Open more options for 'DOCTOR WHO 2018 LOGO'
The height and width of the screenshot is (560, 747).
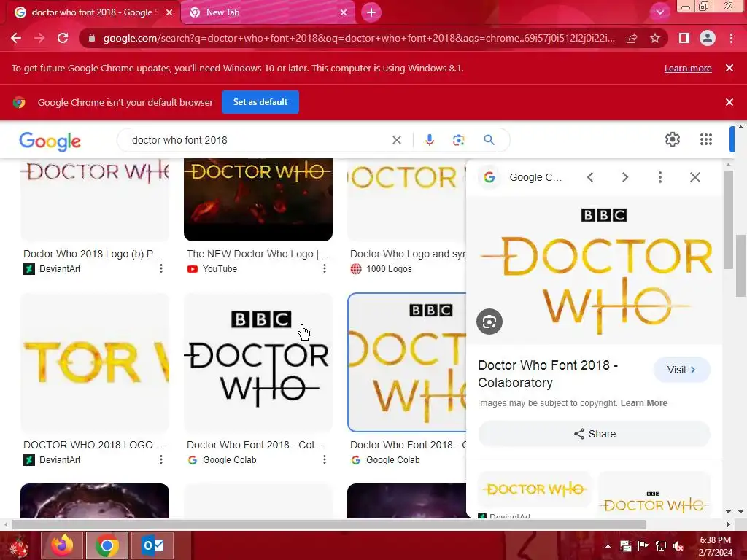(161, 459)
